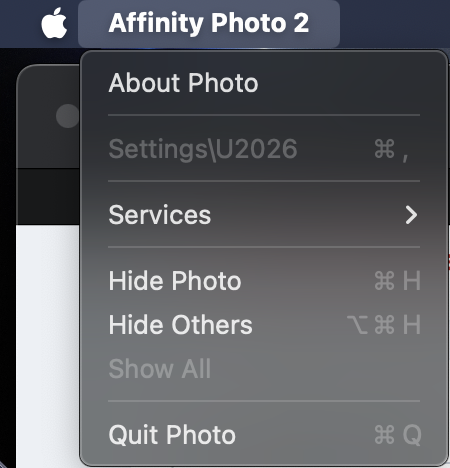This screenshot has width=450, height=468.
Task: Open the Services submenu
Action: tap(264, 215)
